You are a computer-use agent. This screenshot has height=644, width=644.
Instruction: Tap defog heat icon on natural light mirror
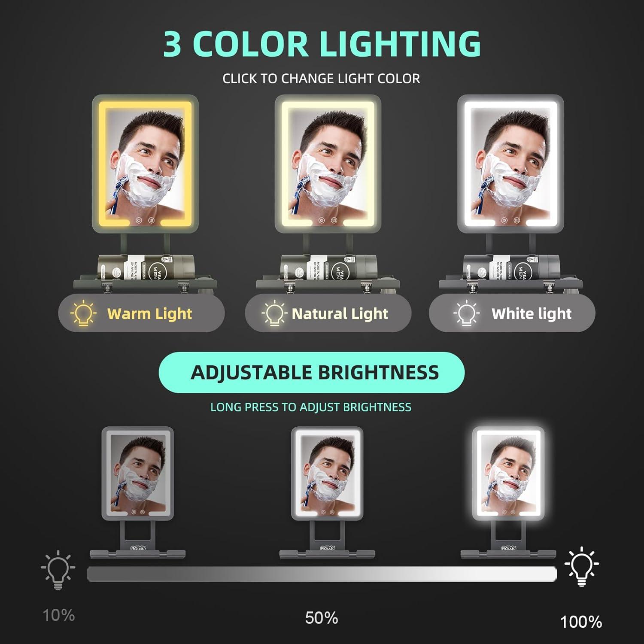click(x=334, y=220)
